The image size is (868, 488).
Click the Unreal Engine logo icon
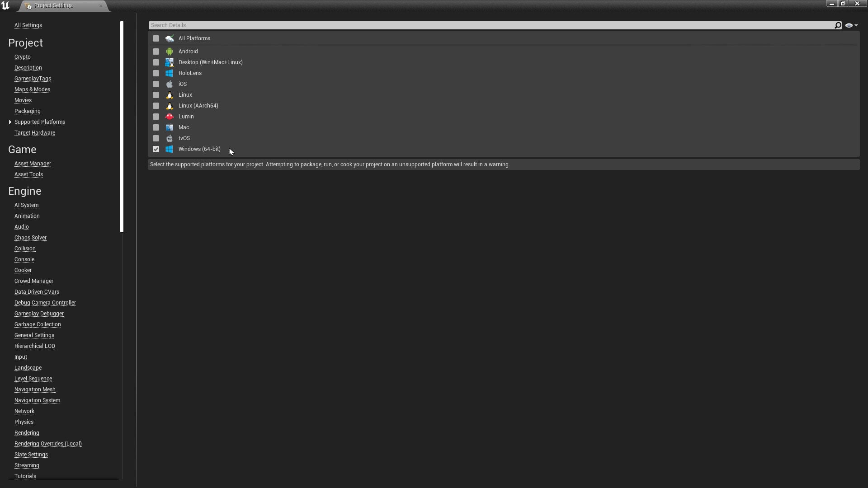(5, 5)
